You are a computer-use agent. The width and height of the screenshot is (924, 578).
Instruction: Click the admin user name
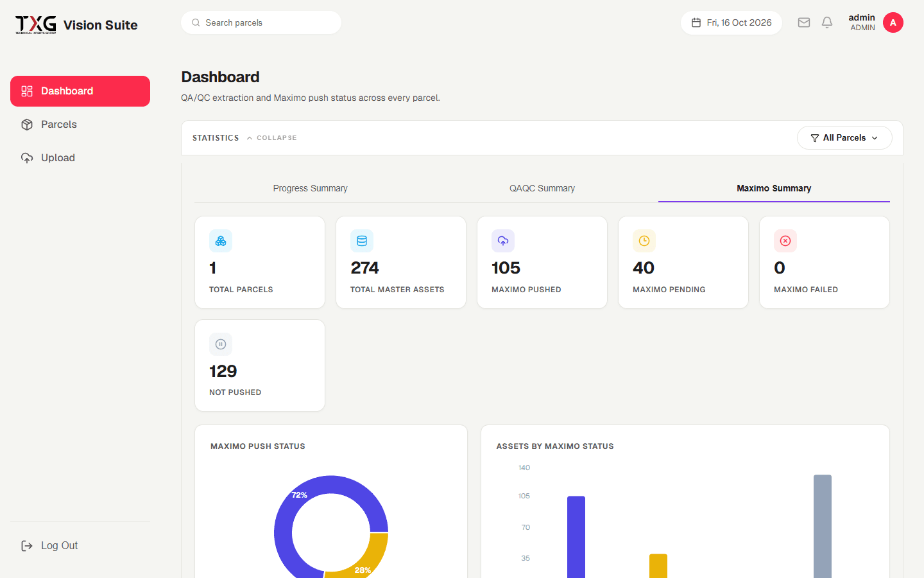pyautogui.click(x=862, y=17)
